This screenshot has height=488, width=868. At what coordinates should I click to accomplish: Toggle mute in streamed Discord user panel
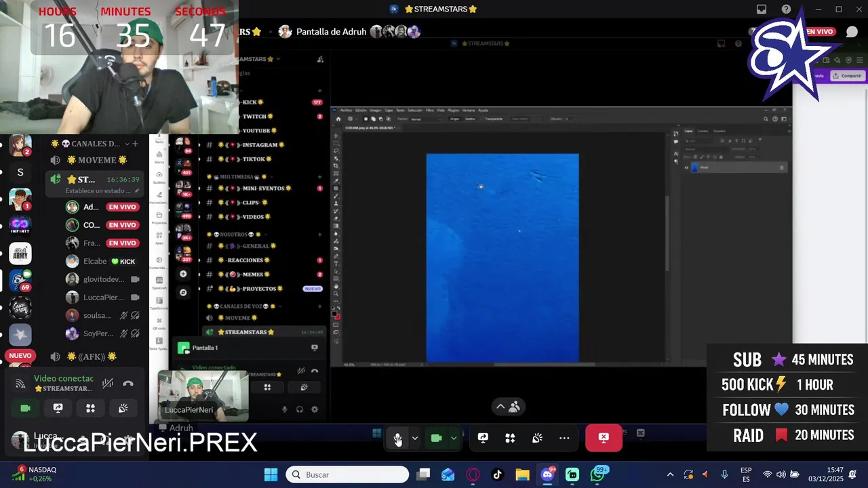tap(284, 409)
